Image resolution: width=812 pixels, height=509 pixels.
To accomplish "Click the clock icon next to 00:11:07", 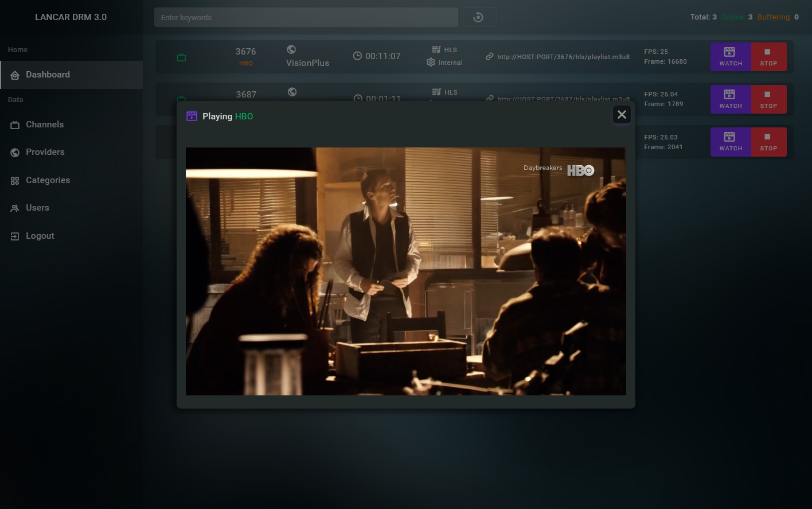I will [357, 56].
